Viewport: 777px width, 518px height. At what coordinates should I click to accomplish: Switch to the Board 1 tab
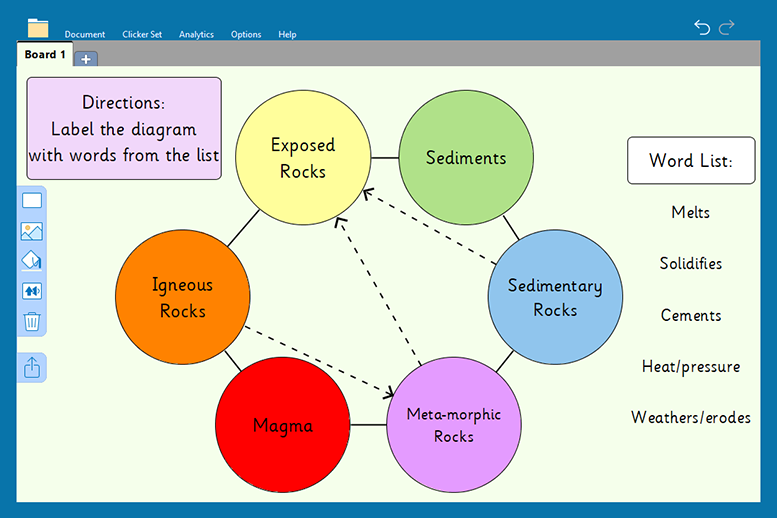pos(45,55)
